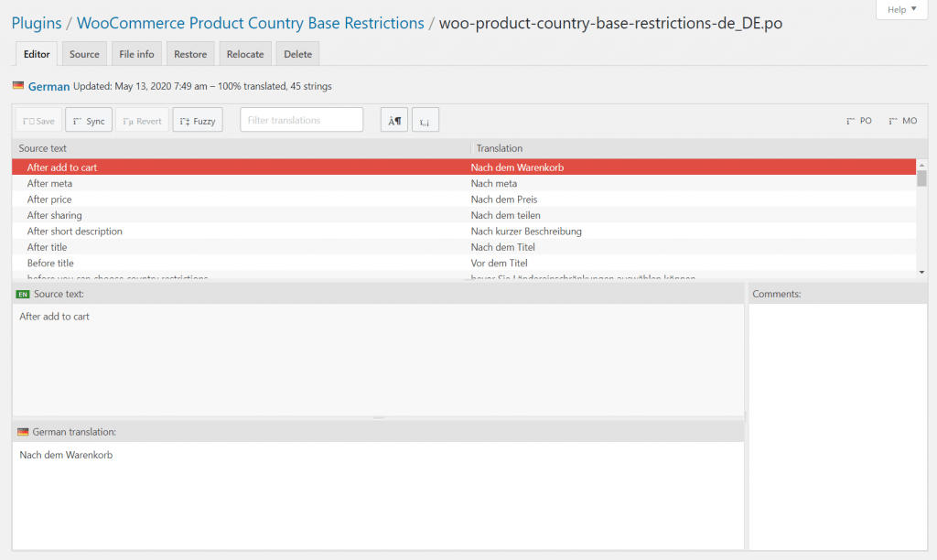
Task: Open the File info tab
Action: 137,54
